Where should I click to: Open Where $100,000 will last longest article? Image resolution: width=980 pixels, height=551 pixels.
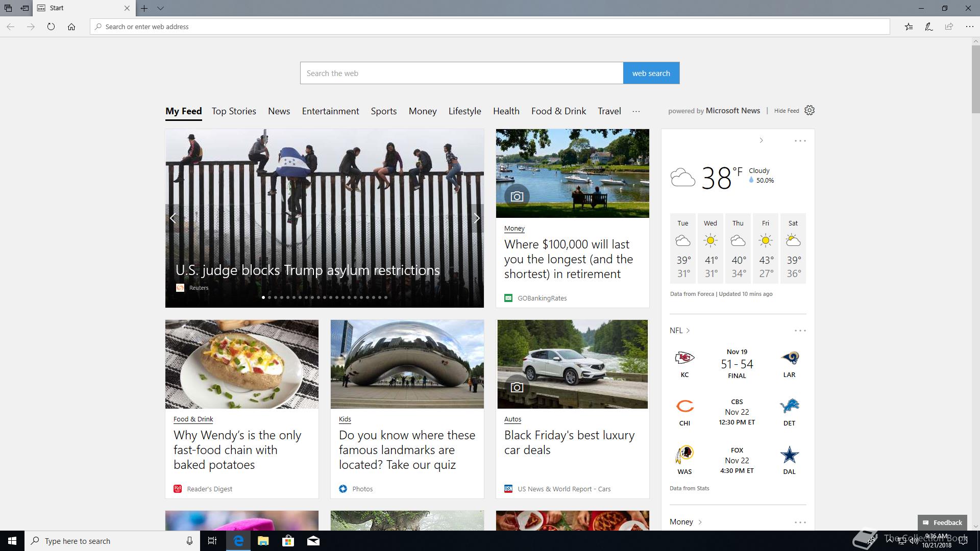[x=569, y=259]
